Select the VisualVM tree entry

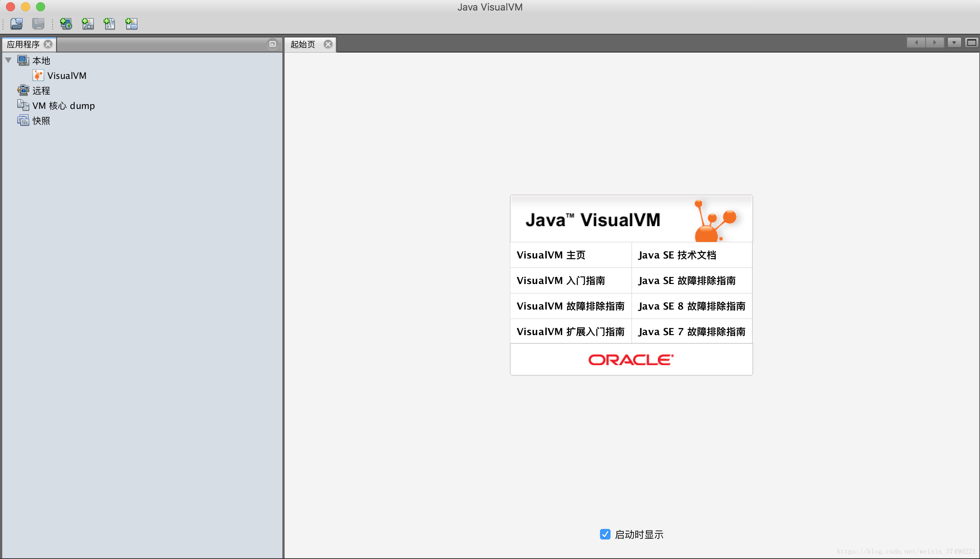(67, 76)
